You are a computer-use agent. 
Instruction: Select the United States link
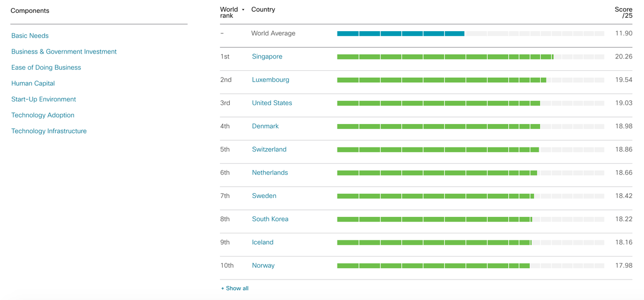pyautogui.click(x=272, y=103)
